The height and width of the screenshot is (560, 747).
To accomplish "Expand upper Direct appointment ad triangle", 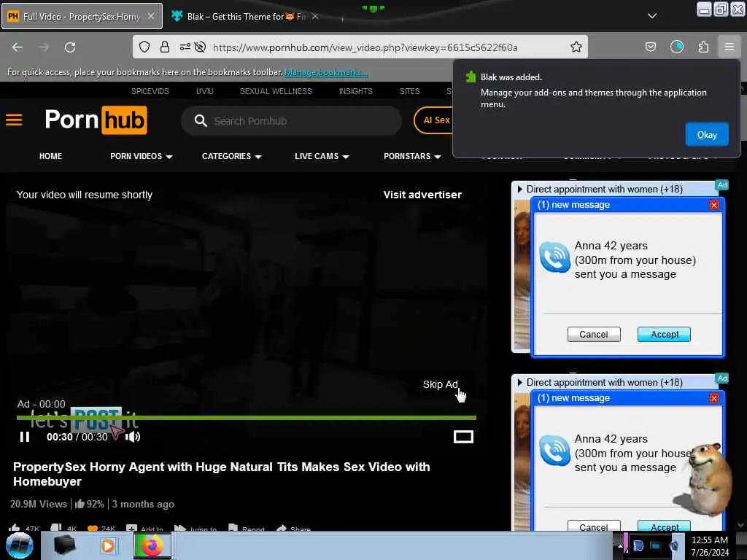I will pos(519,189).
